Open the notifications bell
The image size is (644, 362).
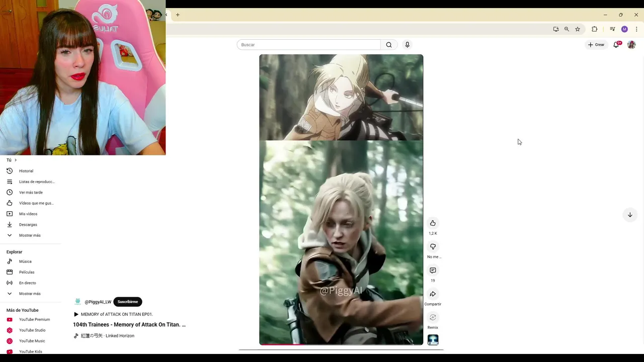pos(616,45)
